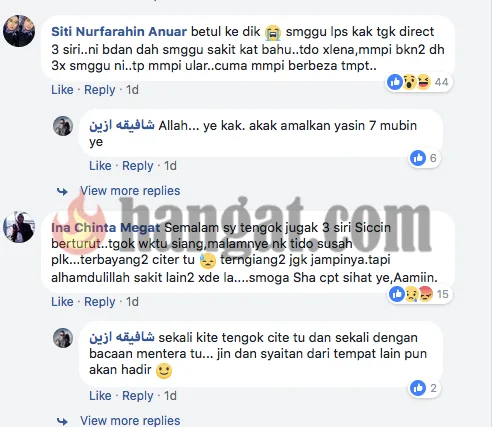Screen dimensions: 492x427
Task: Click the reply arrow icon at bottom thread
Action: [62, 421]
